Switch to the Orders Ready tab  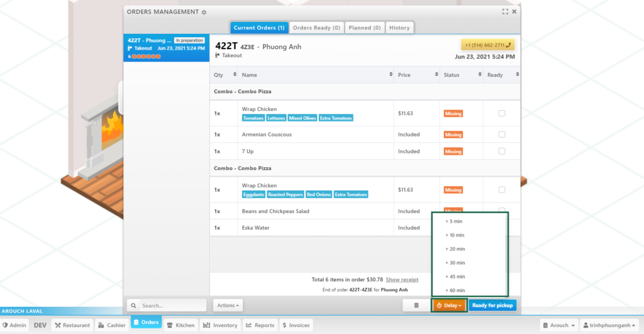coord(316,28)
